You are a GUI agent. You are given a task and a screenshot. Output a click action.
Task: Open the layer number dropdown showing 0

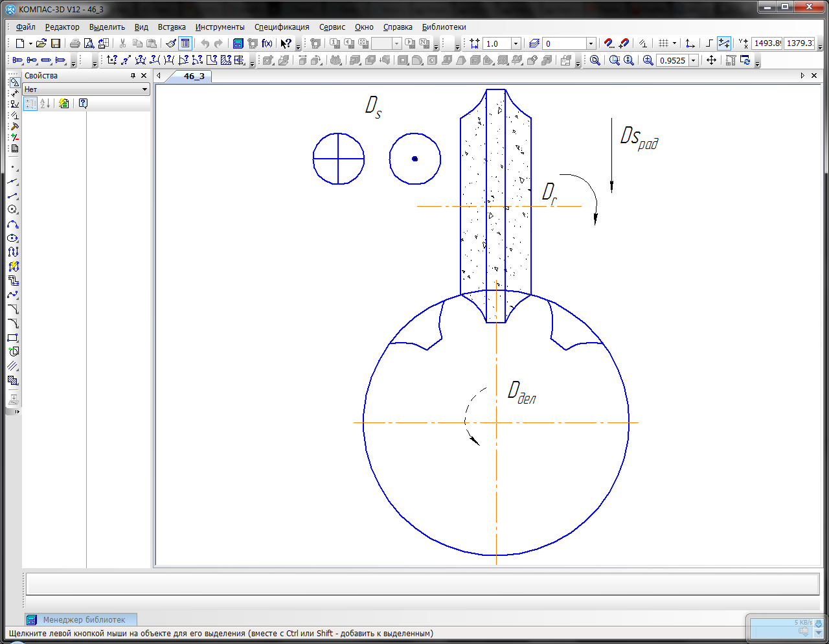click(591, 43)
